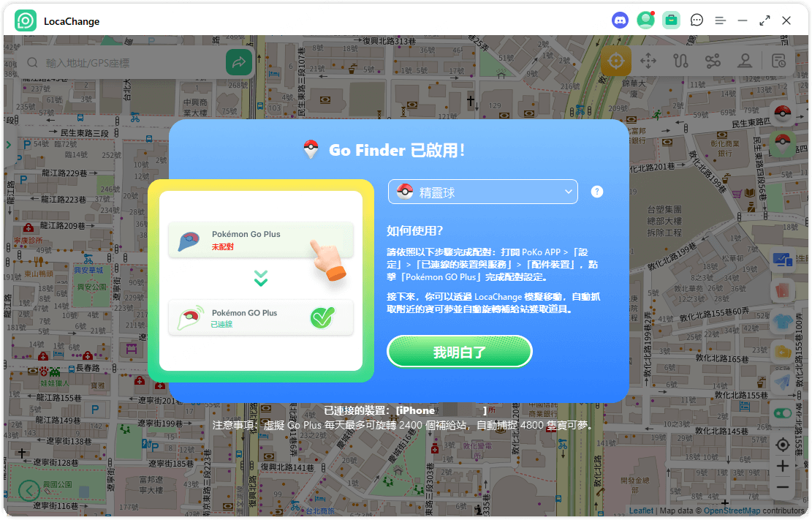This screenshot has height=520, width=812.
Task: Click the Go Finder 已啟用! title
Action: [x=397, y=151]
